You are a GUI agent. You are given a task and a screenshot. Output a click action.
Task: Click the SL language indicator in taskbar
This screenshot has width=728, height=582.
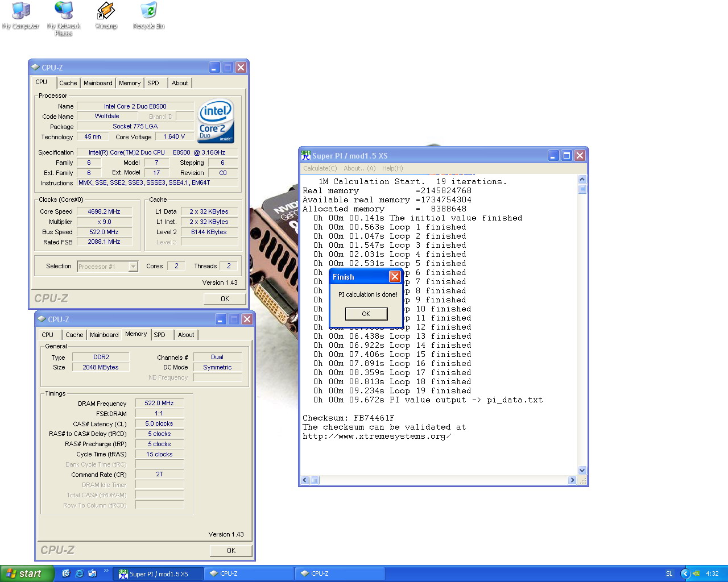click(669, 573)
